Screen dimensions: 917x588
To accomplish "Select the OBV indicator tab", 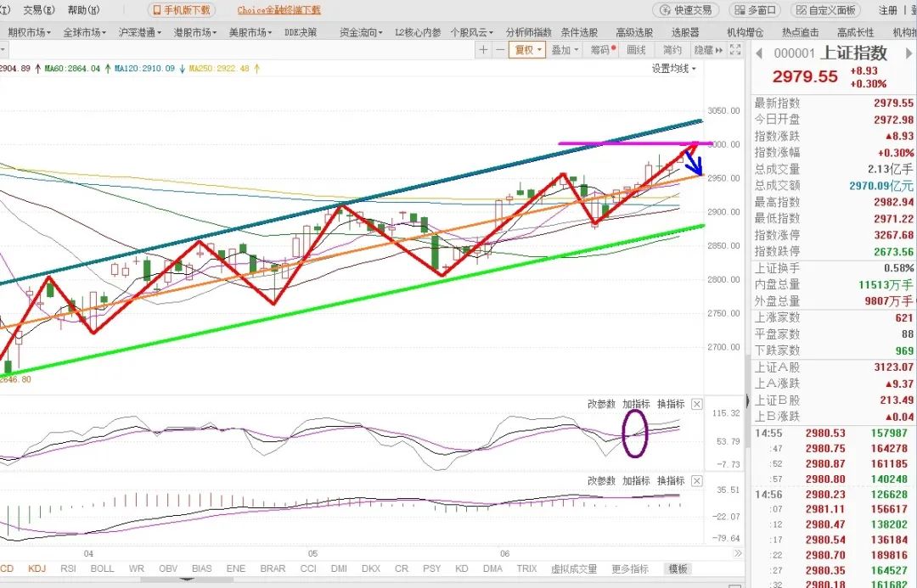I will click(x=168, y=568).
